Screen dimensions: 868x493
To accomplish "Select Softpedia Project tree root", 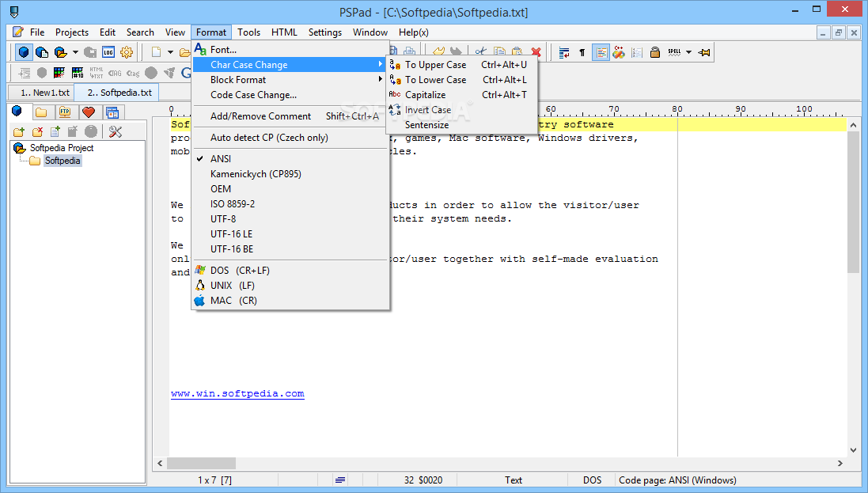I will [x=62, y=148].
